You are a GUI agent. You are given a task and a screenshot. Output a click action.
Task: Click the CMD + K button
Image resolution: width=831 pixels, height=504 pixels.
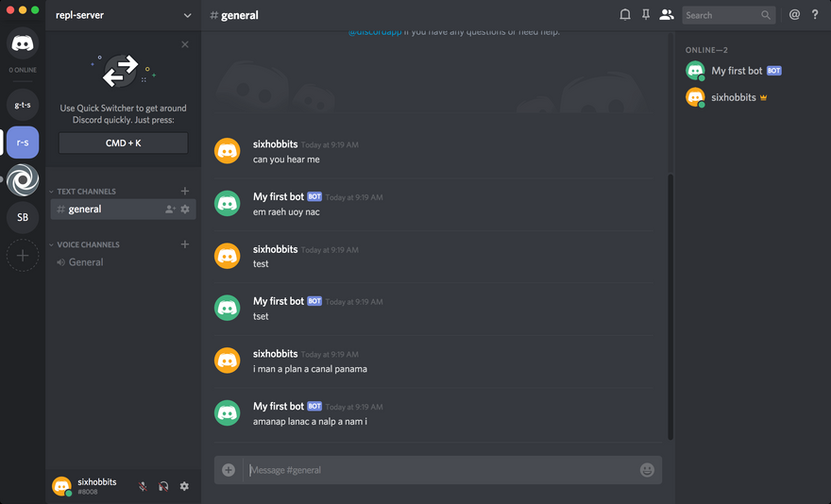[123, 143]
